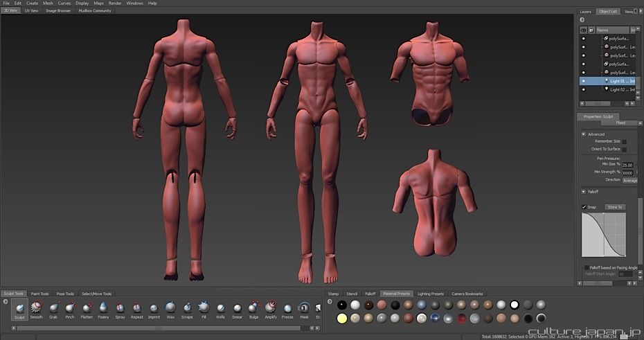The image size is (644, 340).
Task: Activate the Freeze tool
Action: coord(287,307)
